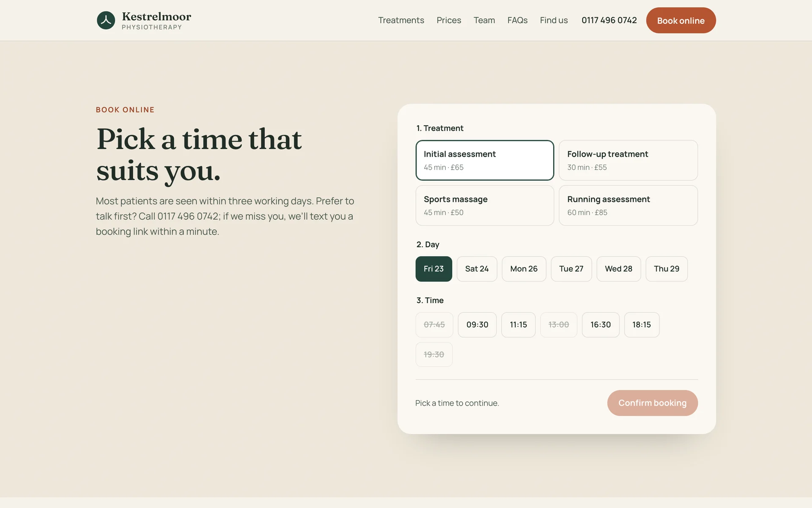Viewport: 812px width, 508px height.
Task: Click the 'Pick a time to continue.' message
Action: (x=457, y=403)
